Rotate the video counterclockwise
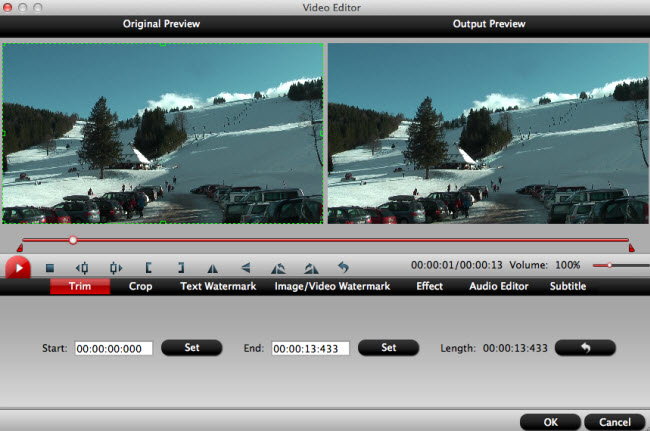 tap(278, 269)
